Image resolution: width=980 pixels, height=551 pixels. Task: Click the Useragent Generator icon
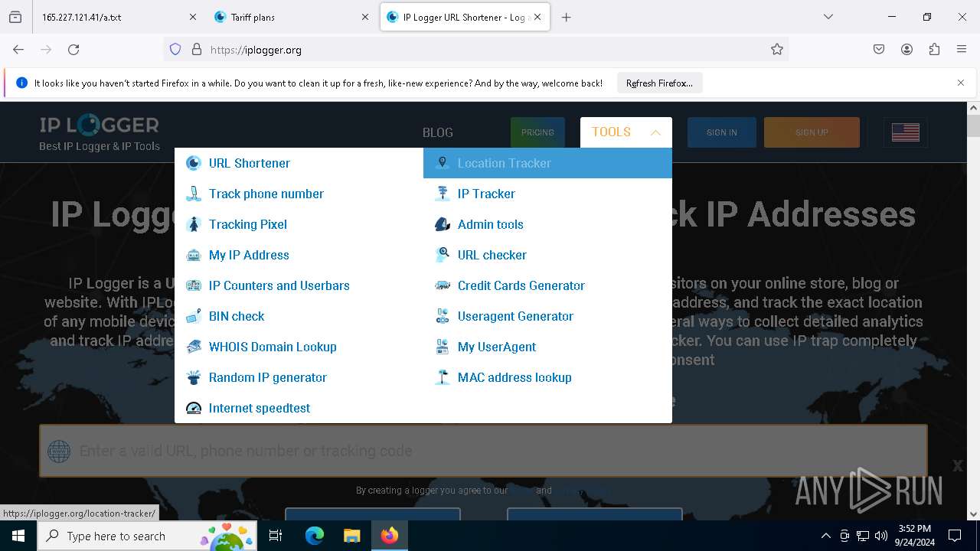tap(443, 316)
